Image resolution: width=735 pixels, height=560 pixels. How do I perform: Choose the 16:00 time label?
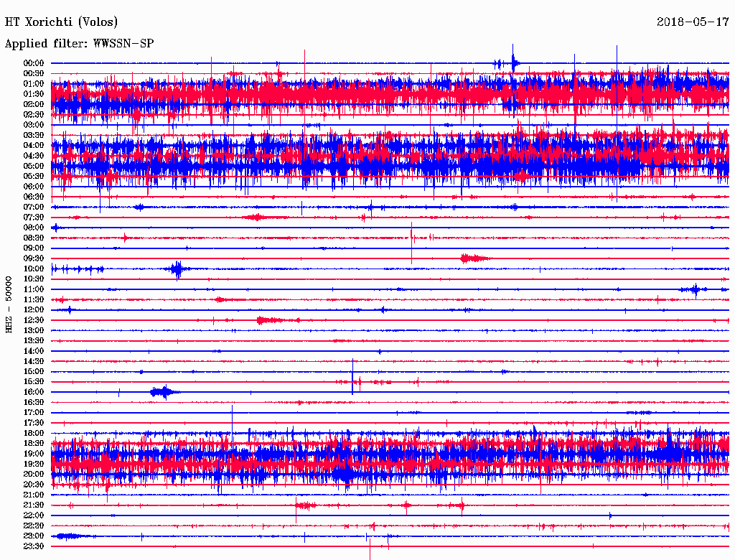pos(34,392)
